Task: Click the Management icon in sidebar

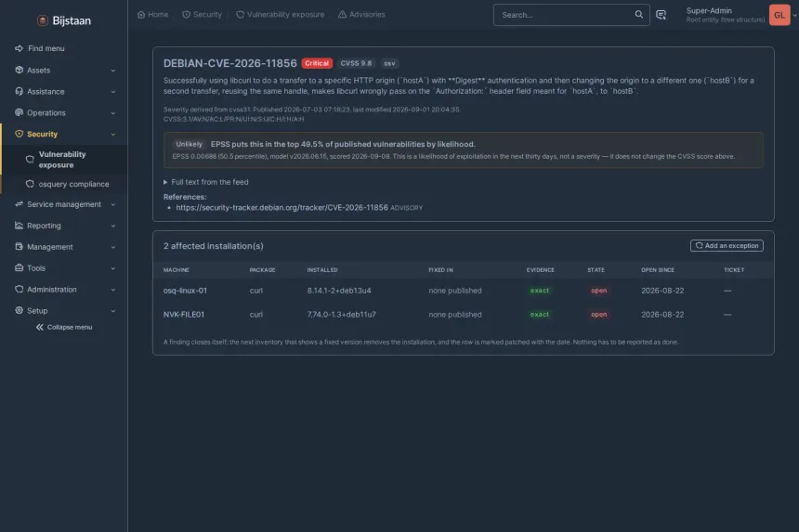Action: coord(20,247)
